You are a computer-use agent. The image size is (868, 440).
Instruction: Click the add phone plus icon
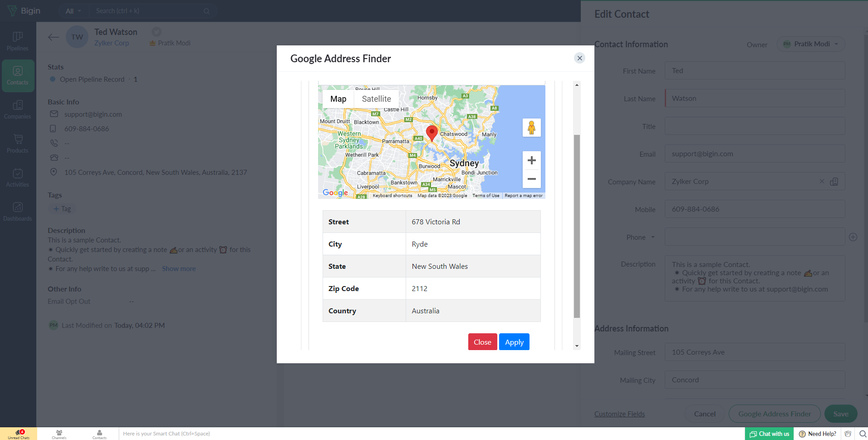853,237
